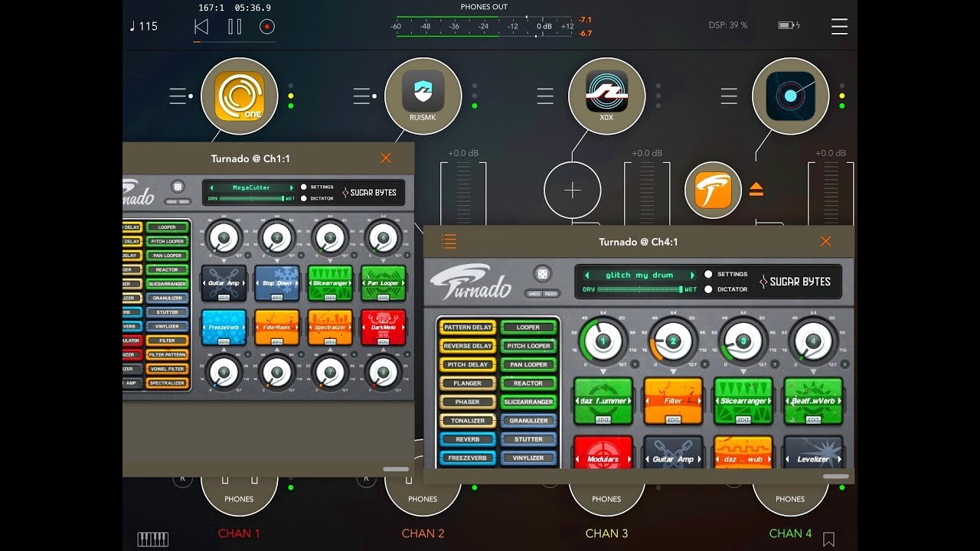Expand the triangle below knob 2 in Ch4:1

[x=673, y=371]
